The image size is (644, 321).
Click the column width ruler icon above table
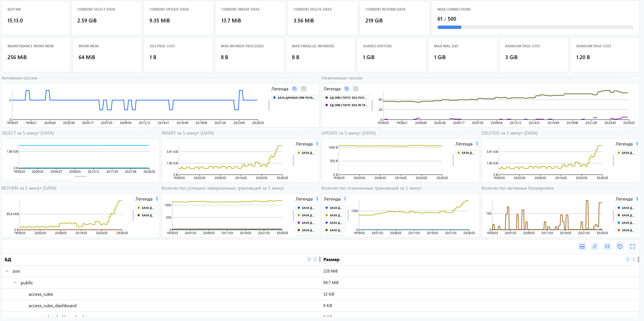coord(582,246)
